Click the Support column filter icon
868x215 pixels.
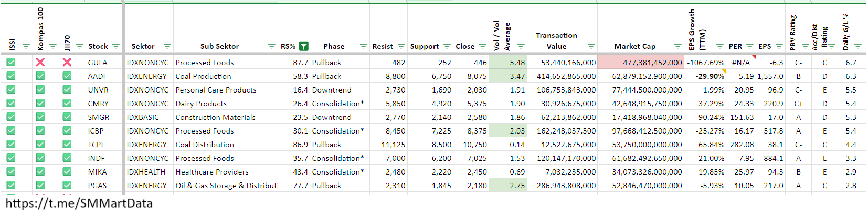[447, 46]
